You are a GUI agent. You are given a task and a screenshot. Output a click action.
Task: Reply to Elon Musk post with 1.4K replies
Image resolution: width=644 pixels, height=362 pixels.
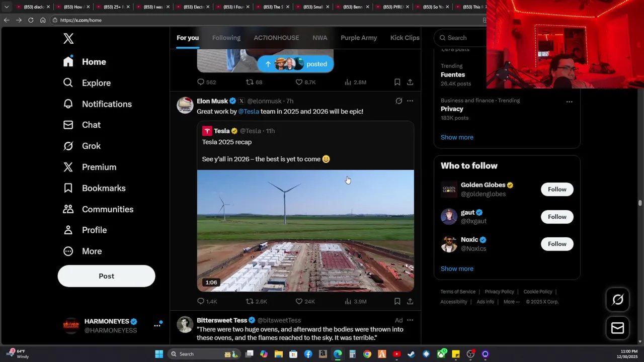207,301
